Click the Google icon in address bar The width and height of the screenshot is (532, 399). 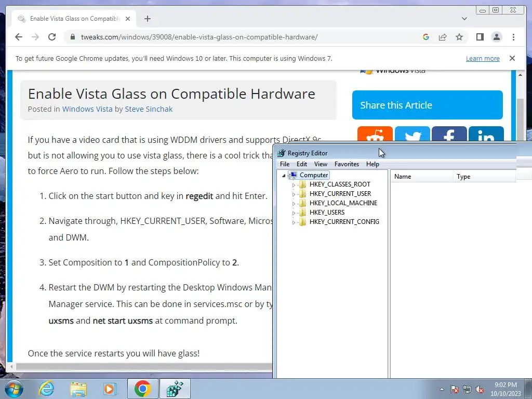pyautogui.click(x=426, y=37)
